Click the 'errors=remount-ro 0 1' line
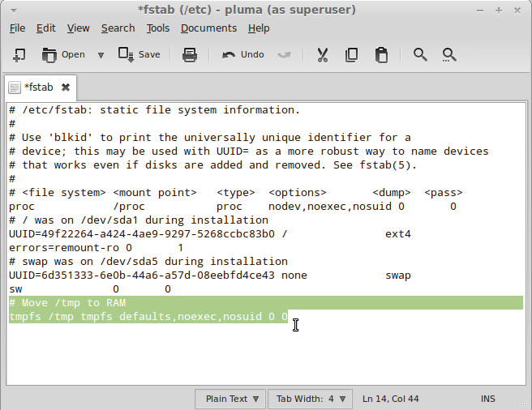This screenshot has width=532, height=410. pos(96,248)
